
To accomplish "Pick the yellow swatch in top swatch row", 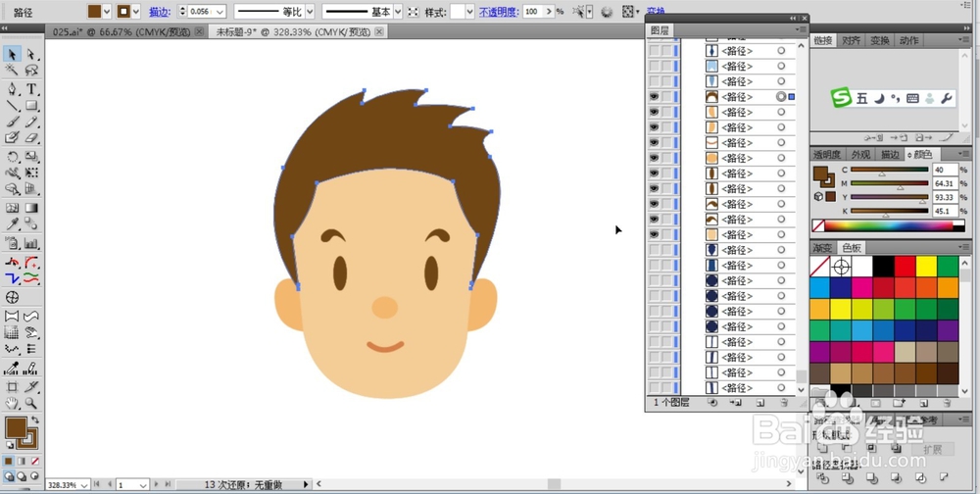I will point(926,267).
